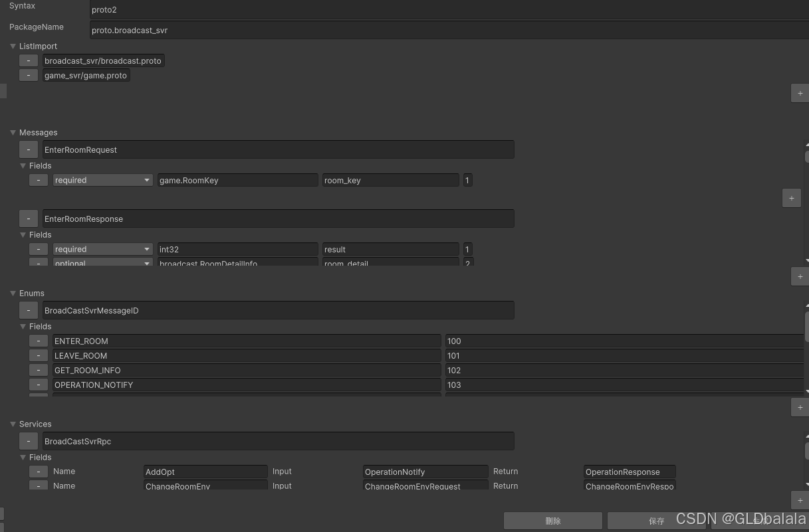Add a new message entry
The image size is (809, 532).
point(800,276)
